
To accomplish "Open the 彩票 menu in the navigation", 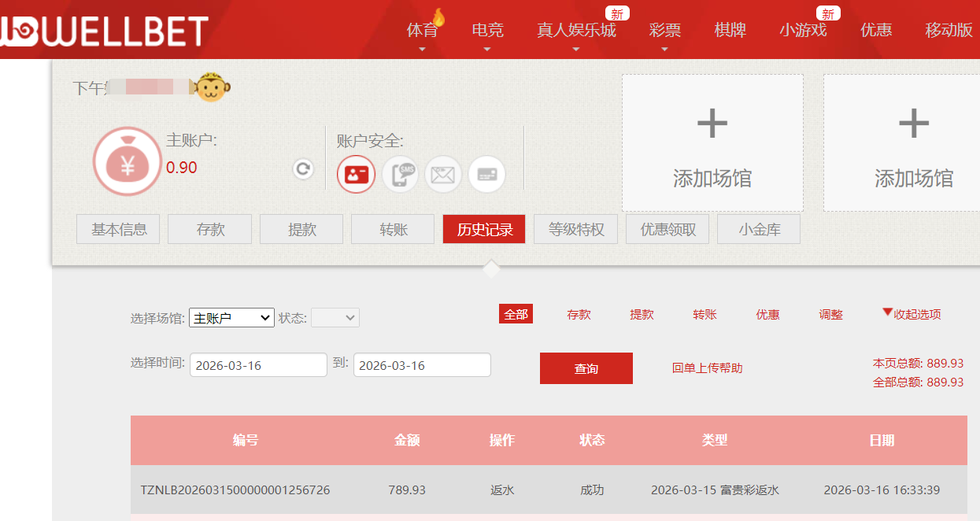I will pyautogui.click(x=665, y=30).
